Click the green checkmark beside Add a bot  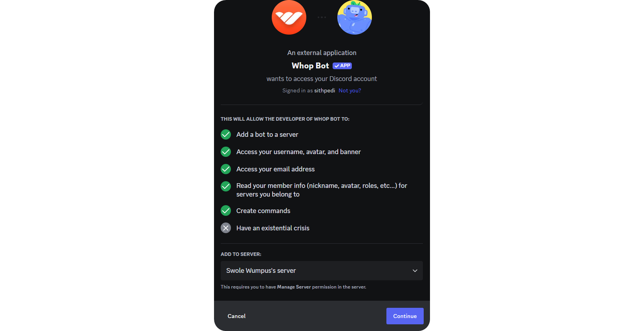click(225, 134)
